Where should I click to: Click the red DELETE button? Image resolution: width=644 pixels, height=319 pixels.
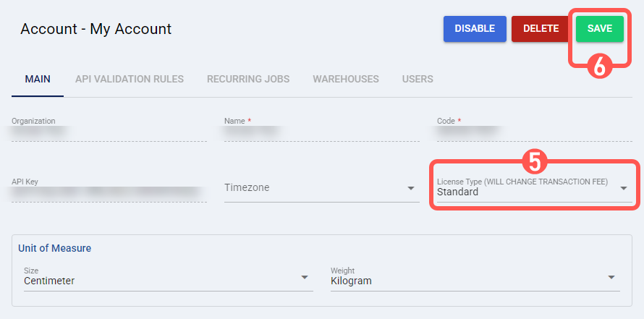click(541, 29)
